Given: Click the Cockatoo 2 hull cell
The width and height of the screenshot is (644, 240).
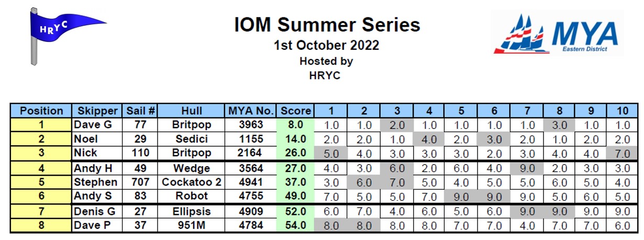Looking at the screenshot, I should point(192,182).
